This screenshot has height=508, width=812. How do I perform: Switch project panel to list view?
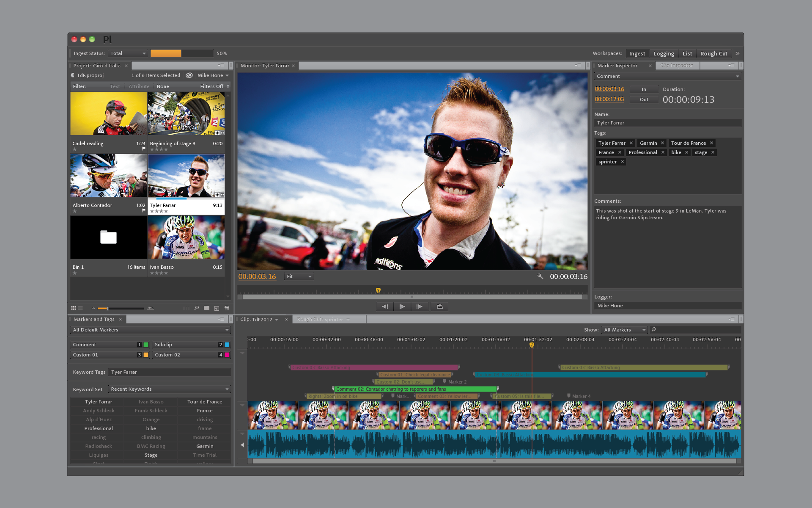[x=80, y=308]
